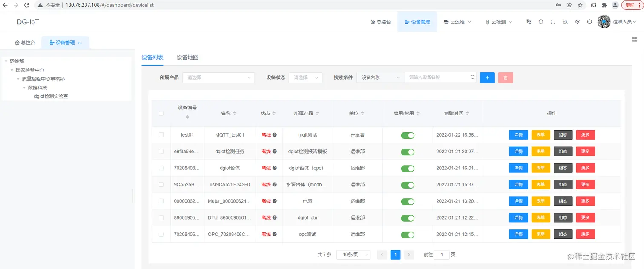This screenshot has height=269, width=644.
Task: Go to previous page arrow in pagination
Action: pos(382,255)
